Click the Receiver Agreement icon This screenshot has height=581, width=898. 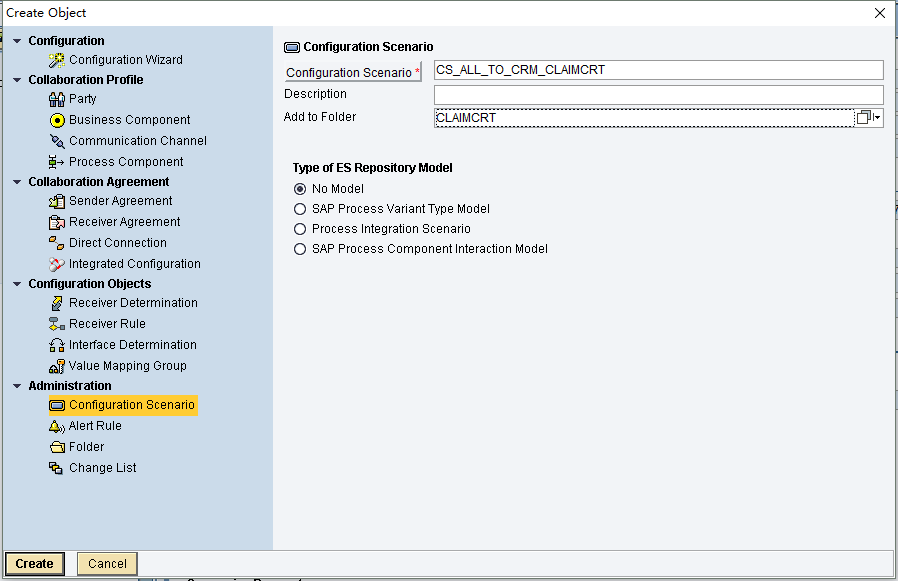click(x=57, y=222)
